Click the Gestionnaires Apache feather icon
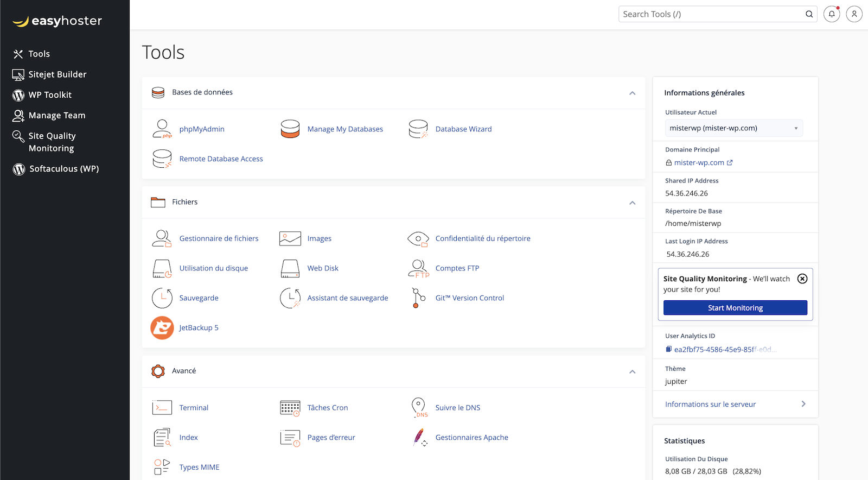The height and width of the screenshot is (480, 868). click(x=418, y=438)
